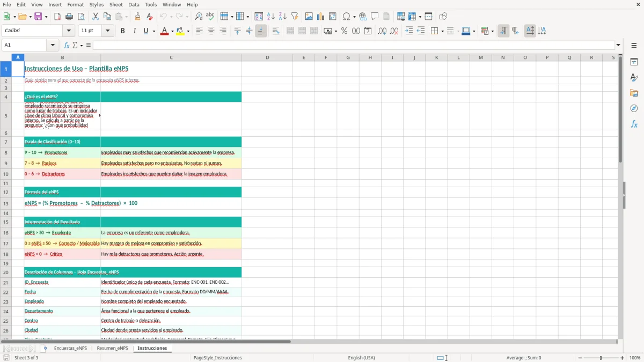Add a decimal place
Screen dimensions: 644x362
click(x=382, y=31)
